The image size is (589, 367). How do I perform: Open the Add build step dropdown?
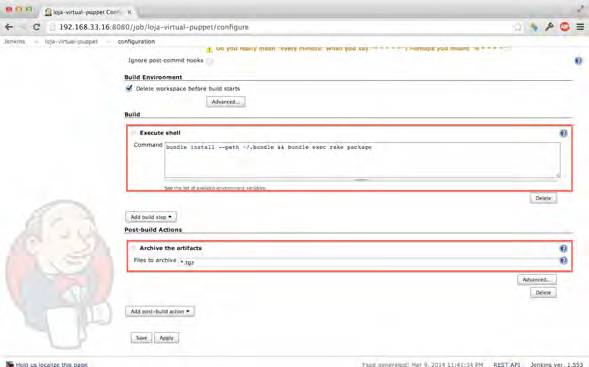click(151, 217)
